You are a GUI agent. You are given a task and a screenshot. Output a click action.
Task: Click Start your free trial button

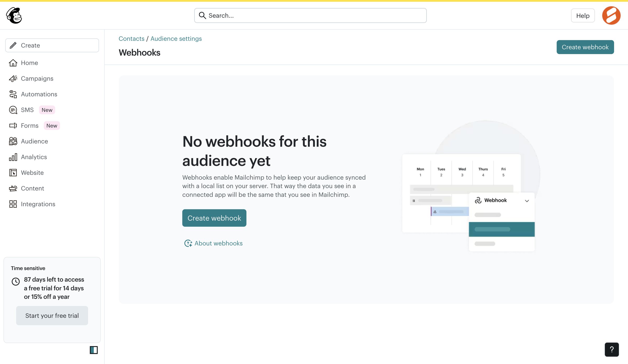pyautogui.click(x=52, y=316)
